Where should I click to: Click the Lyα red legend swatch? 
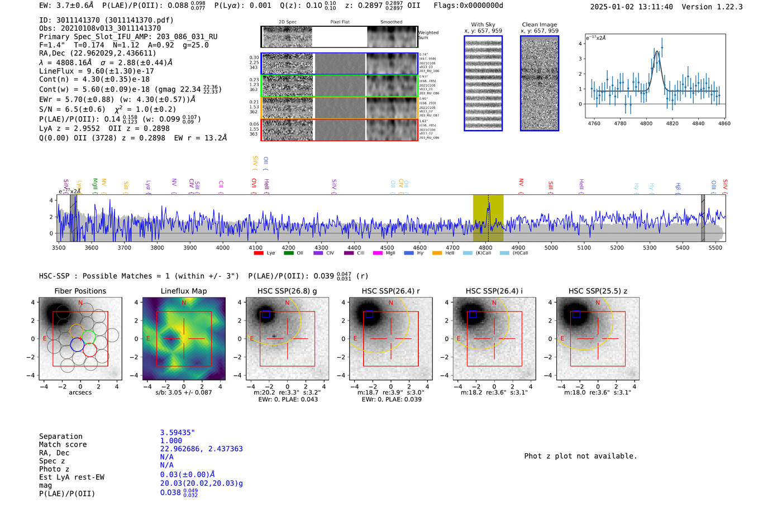coord(259,253)
